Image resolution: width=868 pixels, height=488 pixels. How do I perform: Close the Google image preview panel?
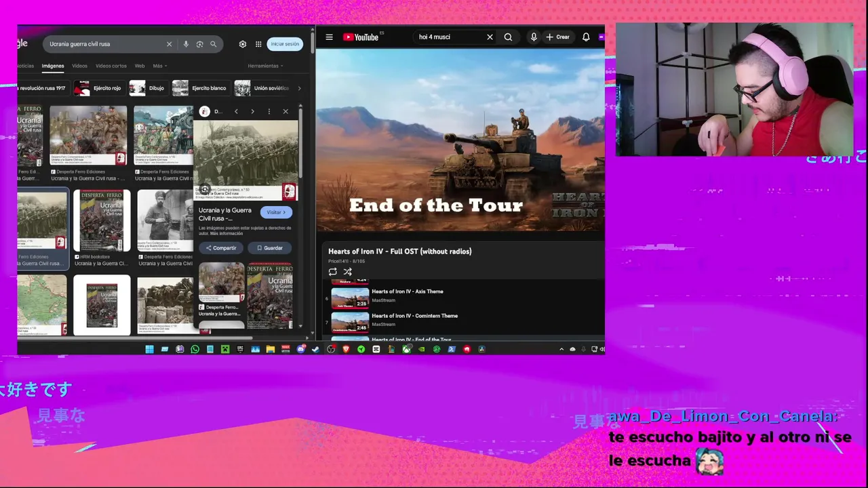pos(285,111)
